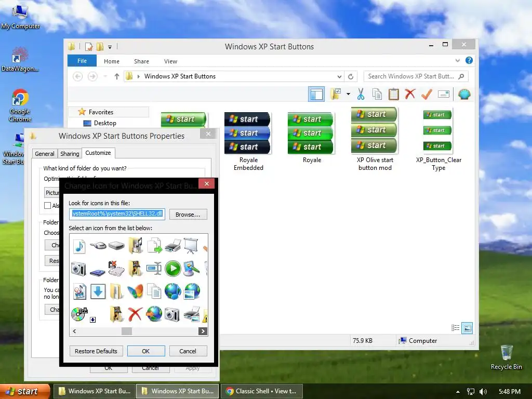The image size is (532, 399).
Task: Select the XP_Button_Clear Type file
Action: tap(438, 140)
